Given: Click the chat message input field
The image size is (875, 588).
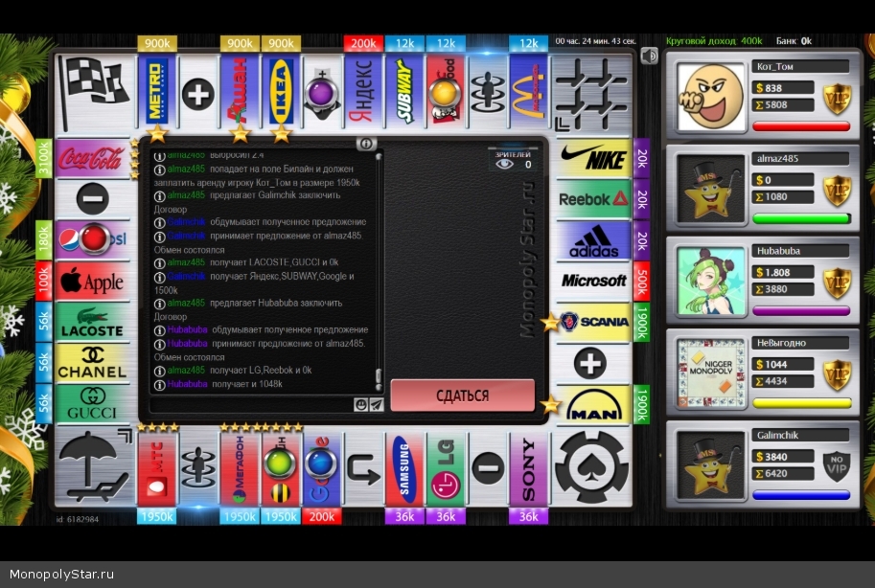Looking at the screenshot, I should pyautogui.click(x=252, y=404).
